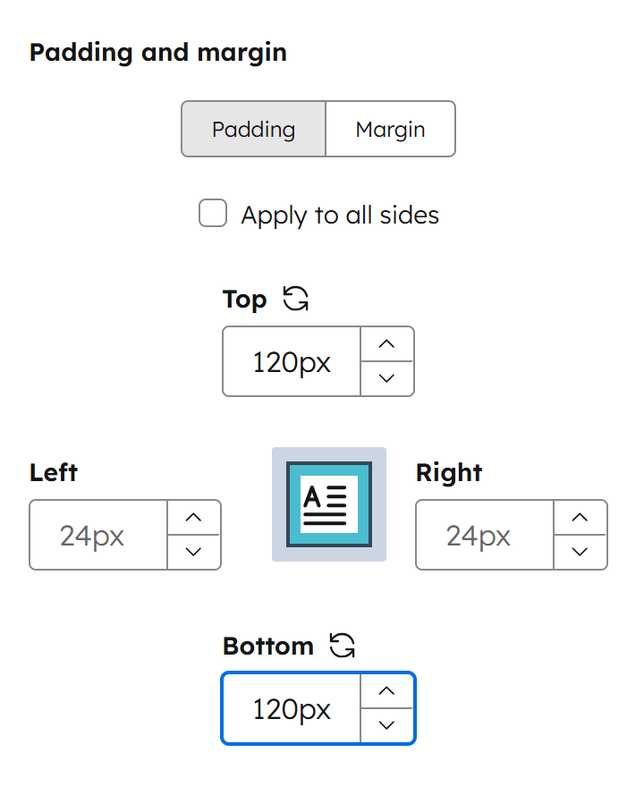Switch to the Margin tab
Image resolution: width=644 pixels, height=812 pixels.
390,129
